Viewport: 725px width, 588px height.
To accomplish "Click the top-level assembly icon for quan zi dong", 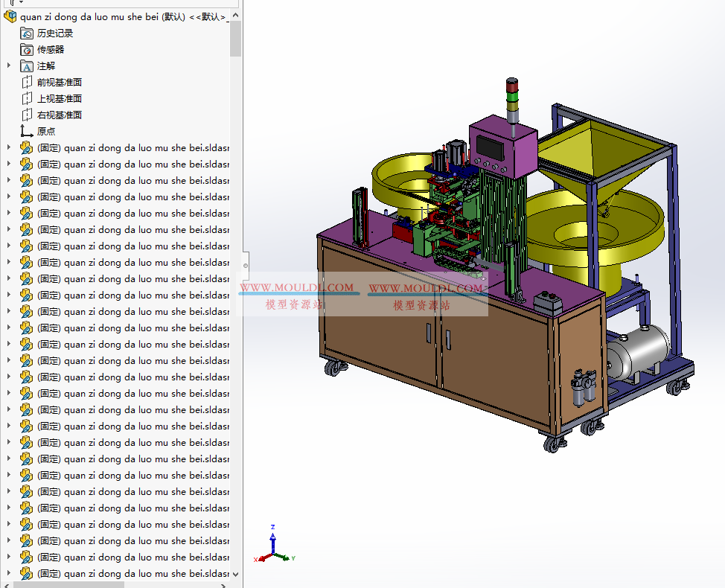I will (10, 16).
